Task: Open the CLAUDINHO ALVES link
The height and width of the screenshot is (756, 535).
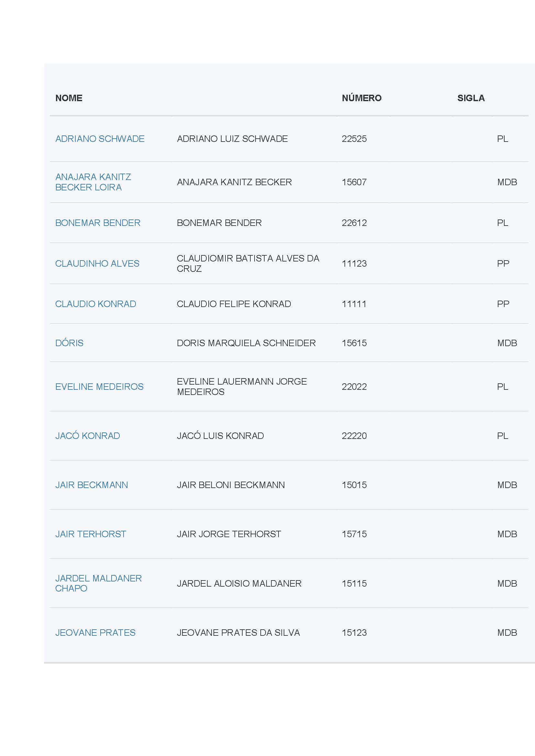Action: coord(97,263)
